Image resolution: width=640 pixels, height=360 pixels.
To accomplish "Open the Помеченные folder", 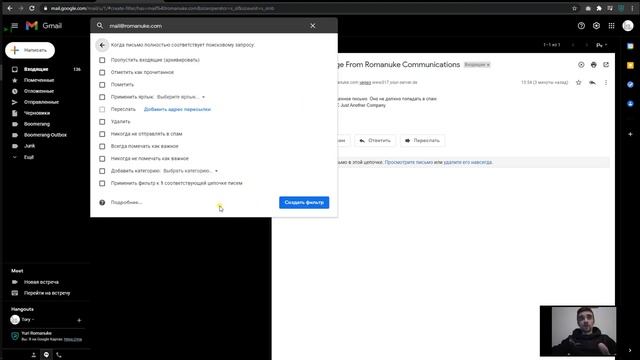I will tap(39, 80).
